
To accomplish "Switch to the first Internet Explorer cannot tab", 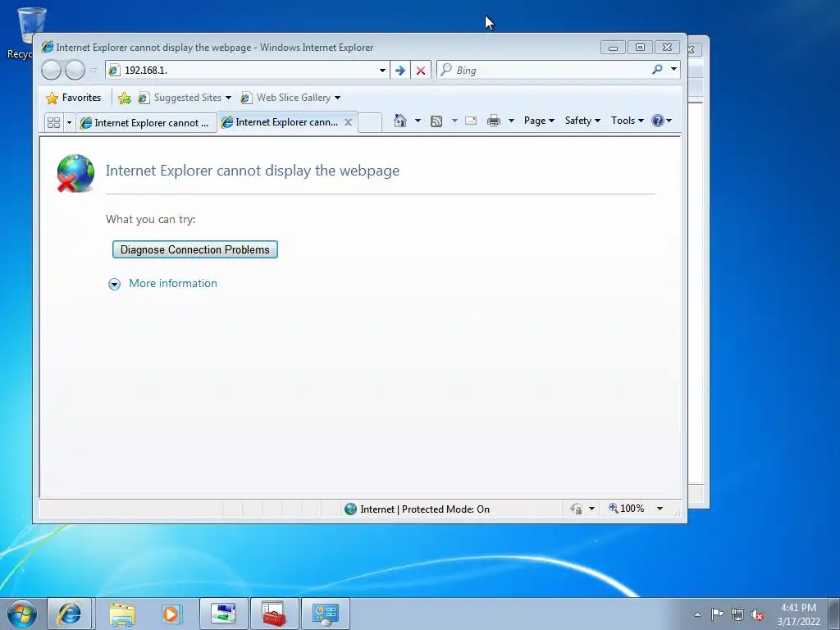I will pyautogui.click(x=146, y=123).
